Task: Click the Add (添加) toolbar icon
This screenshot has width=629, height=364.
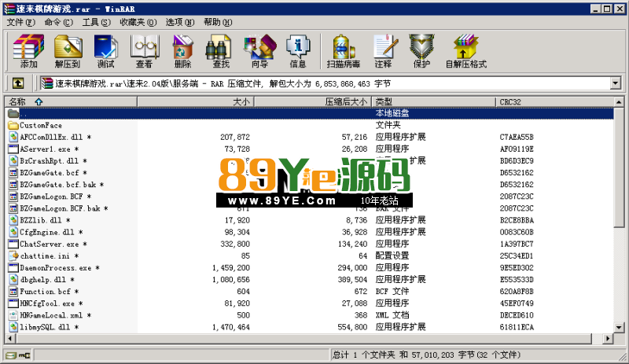Action: [28, 51]
